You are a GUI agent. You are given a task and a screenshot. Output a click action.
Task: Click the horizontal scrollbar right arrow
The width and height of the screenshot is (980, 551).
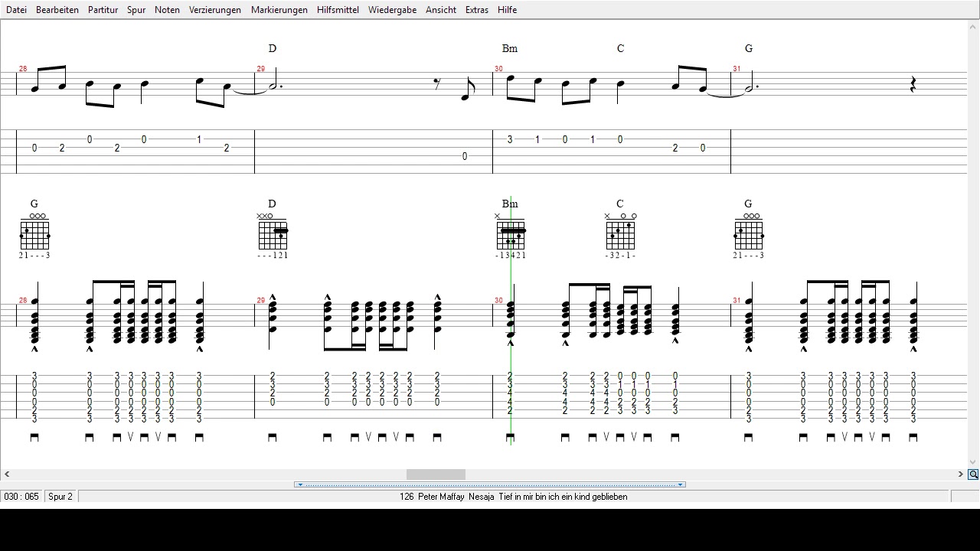click(x=961, y=474)
